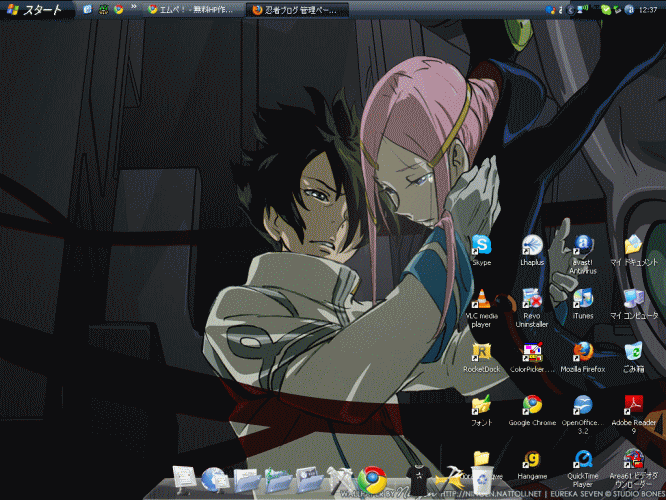Open the recycle bin in the dock
The width and height of the screenshot is (666, 500).
(483, 480)
